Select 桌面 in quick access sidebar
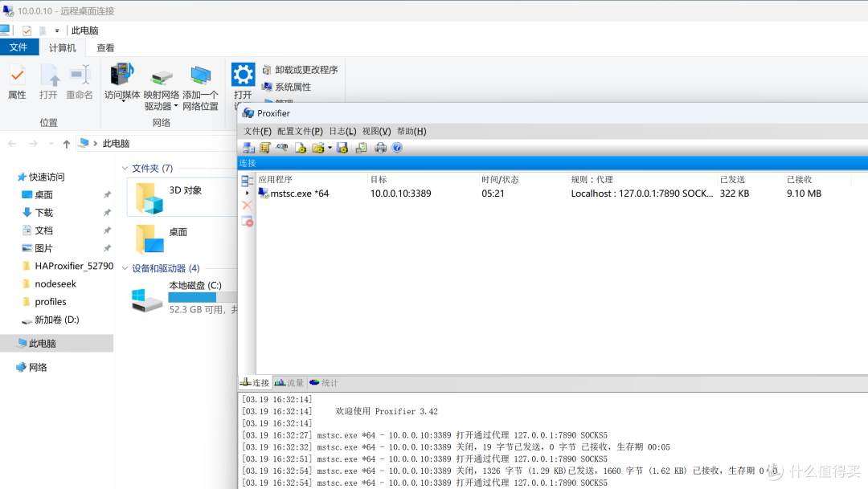The width and height of the screenshot is (868, 489). click(38, 194)
